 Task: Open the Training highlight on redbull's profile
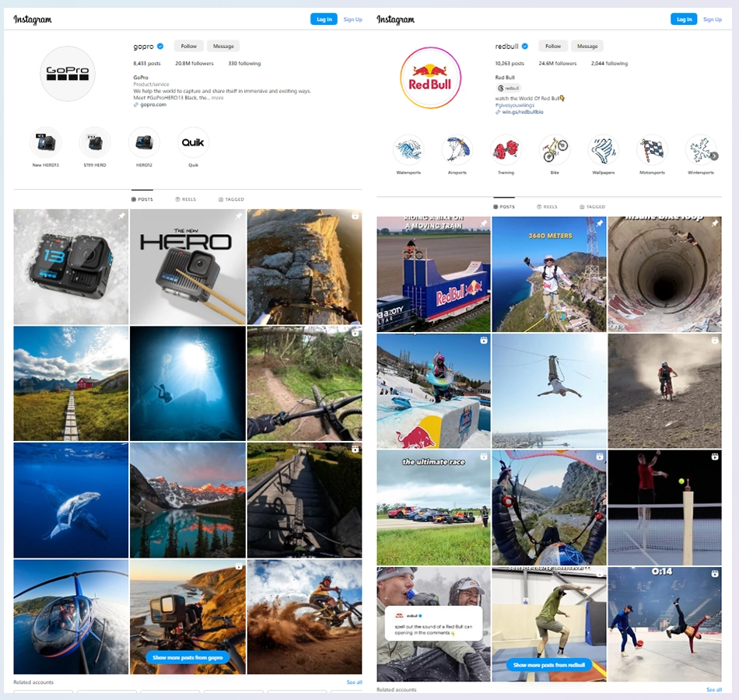506,151
